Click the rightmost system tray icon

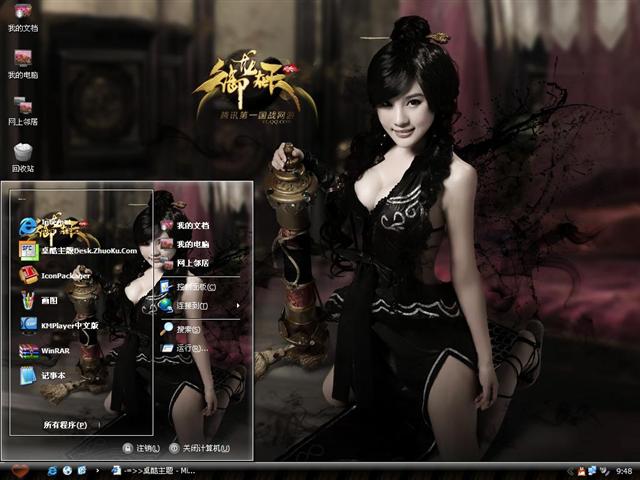coord(604,471)
